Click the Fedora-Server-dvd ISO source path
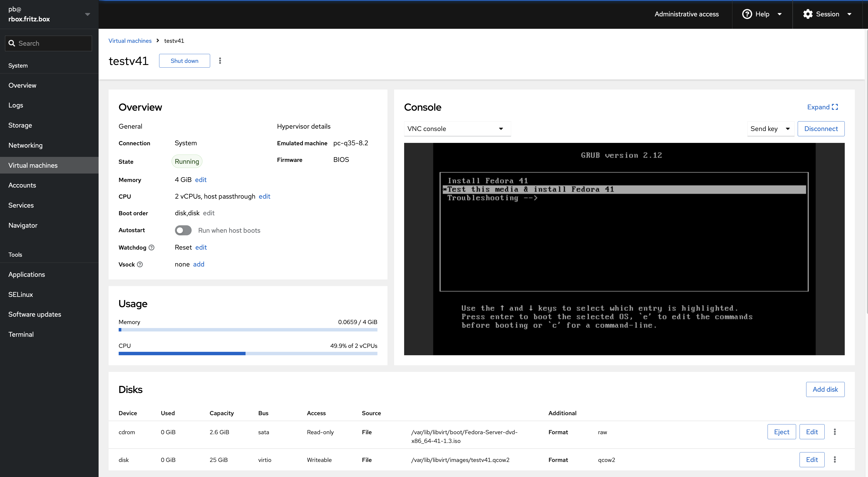 coord(464,437)
